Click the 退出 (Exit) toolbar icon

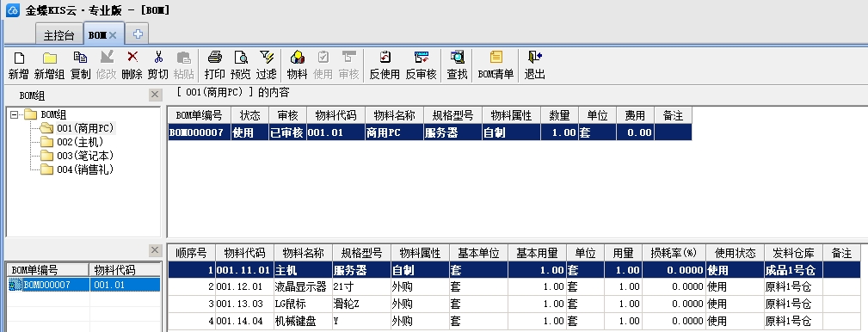(535, 58)
